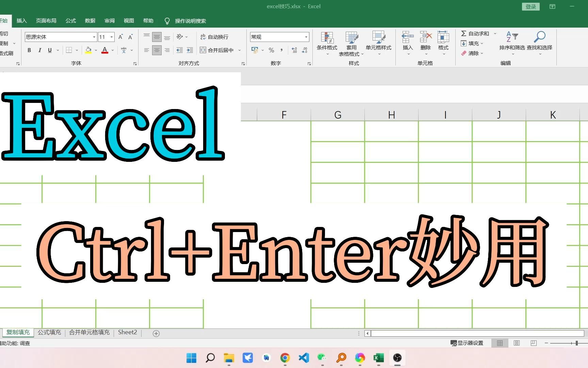Image resolution: width=588 pixels, height=368 pixels.
Task: Click 格式 cells icon
Action: coord(443,43)
